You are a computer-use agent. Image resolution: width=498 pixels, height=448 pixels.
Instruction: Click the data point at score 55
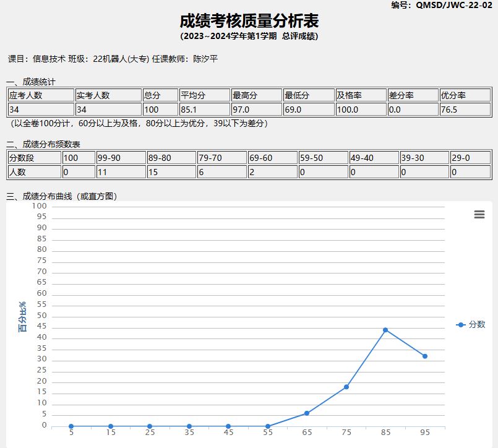[x=268, y=426]
